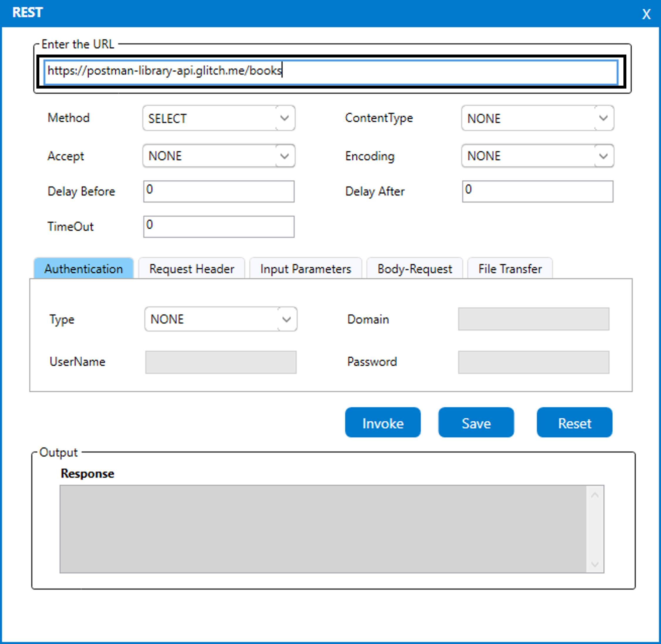This screenshot has height=644, width=661.
Task: Click the TimeOut input box
Action: (219, 227)
